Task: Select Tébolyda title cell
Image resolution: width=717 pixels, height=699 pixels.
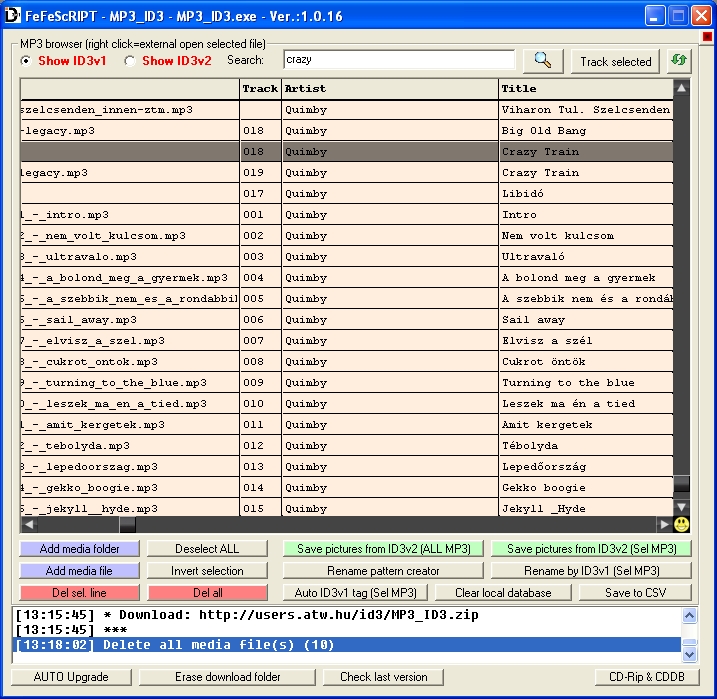Action: 586,446
